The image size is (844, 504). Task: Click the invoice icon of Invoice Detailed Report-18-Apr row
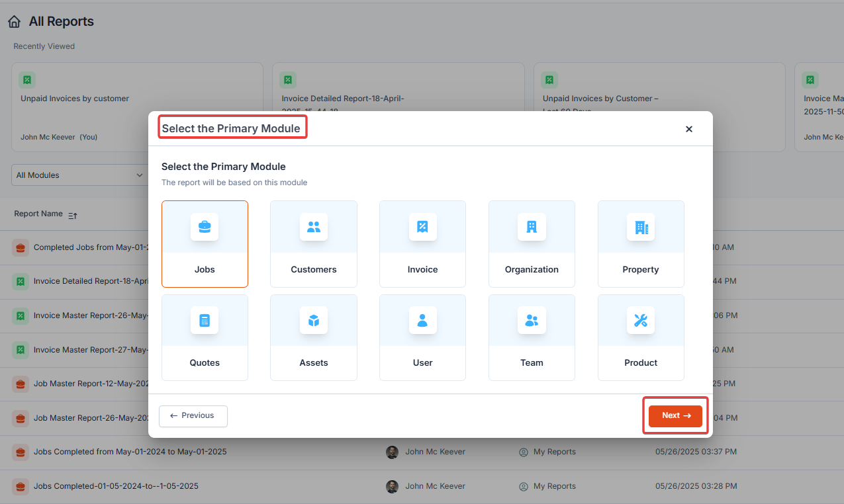pyautogui.click(x=21, y=282)
